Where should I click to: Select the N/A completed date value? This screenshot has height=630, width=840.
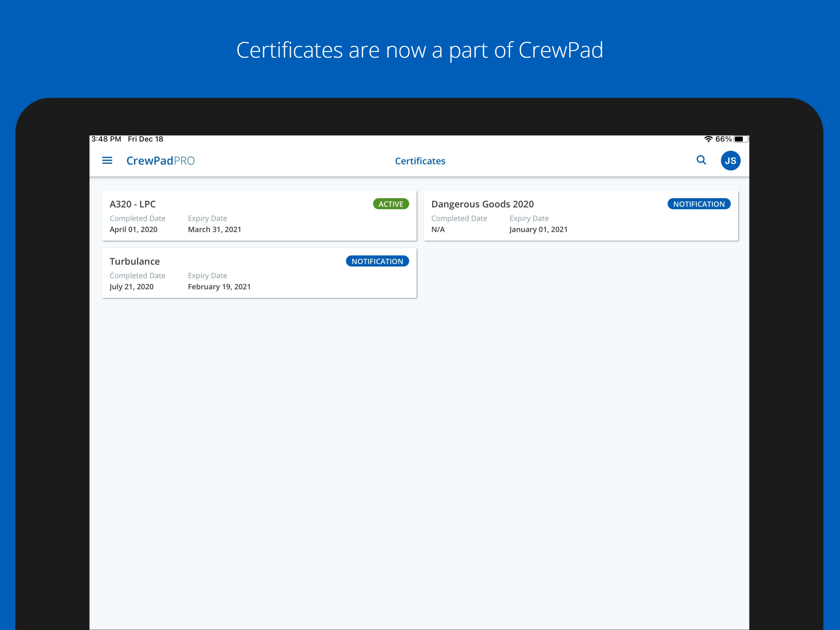pos(438,229)
